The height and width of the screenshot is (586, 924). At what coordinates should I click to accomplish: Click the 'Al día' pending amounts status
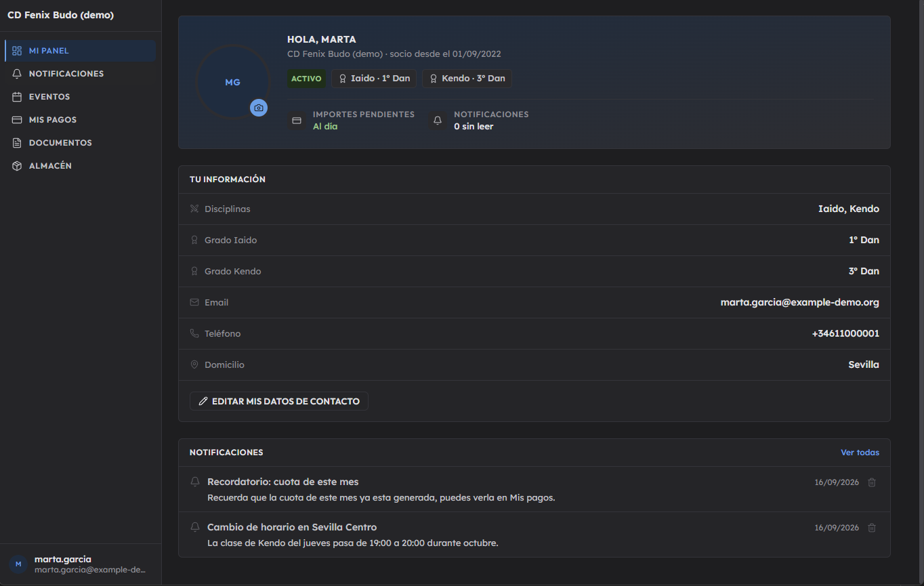click(x=325, y=127)
